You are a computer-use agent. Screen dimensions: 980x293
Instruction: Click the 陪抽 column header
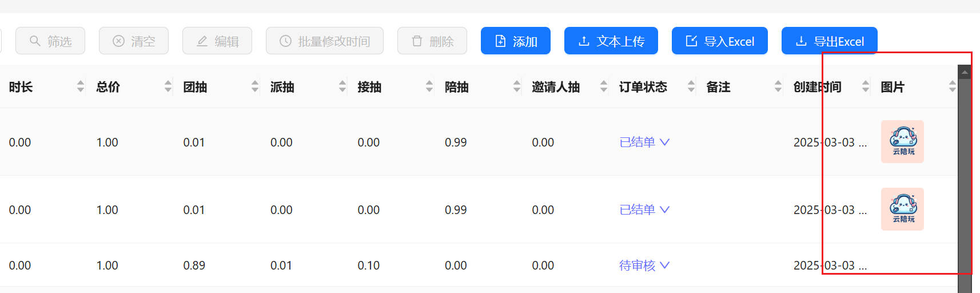(x=457, y=87)
